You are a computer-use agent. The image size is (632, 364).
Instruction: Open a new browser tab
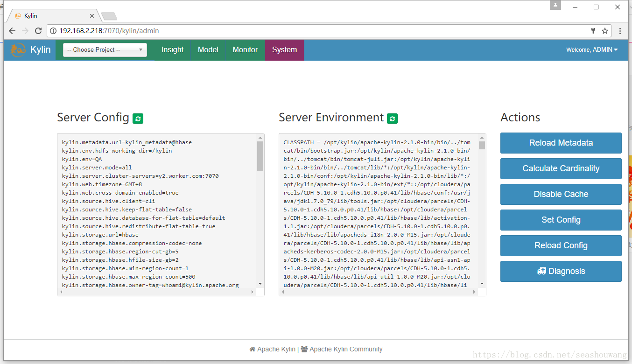(x=109, y=16)
